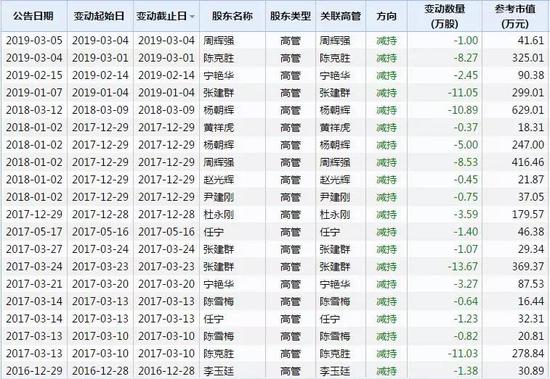Click shareholder 陈雪梅 in 2017-03-14 row
This screenshot has height=379, width=550.
[x=219, y=301]
